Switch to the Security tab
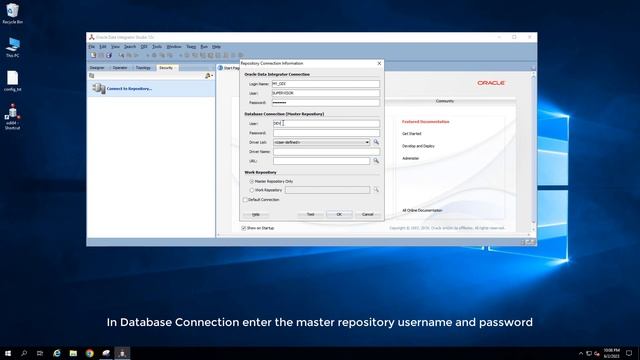This screenshot has height=360, width=640. click(x=167, y=68)
